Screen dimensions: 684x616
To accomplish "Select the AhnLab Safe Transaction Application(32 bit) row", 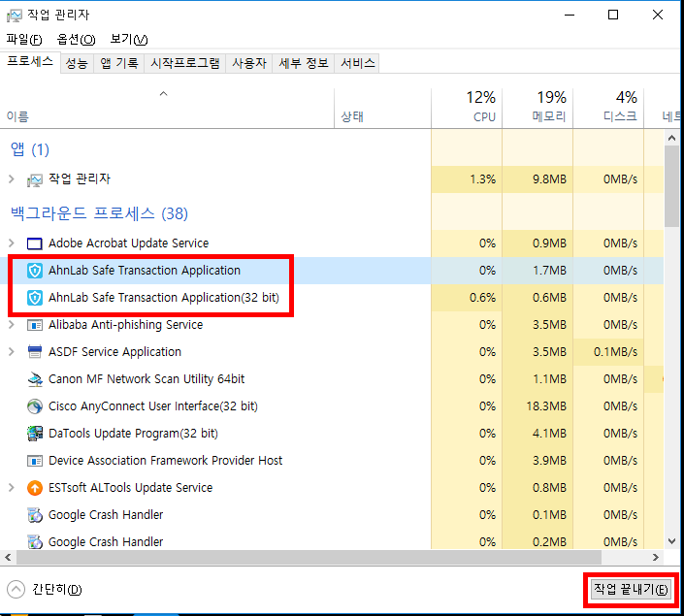I will 332,298.
